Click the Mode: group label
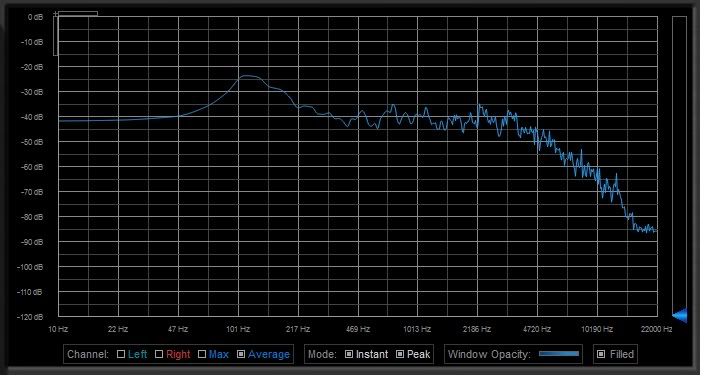The height and width of the screenshot is (384, 705). pos(322,354)
